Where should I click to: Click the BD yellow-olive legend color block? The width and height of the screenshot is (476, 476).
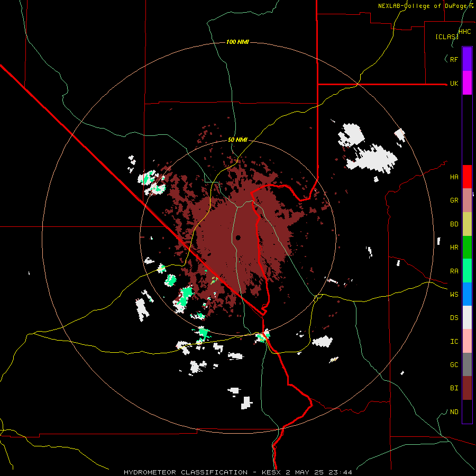(x=467, y=224)
